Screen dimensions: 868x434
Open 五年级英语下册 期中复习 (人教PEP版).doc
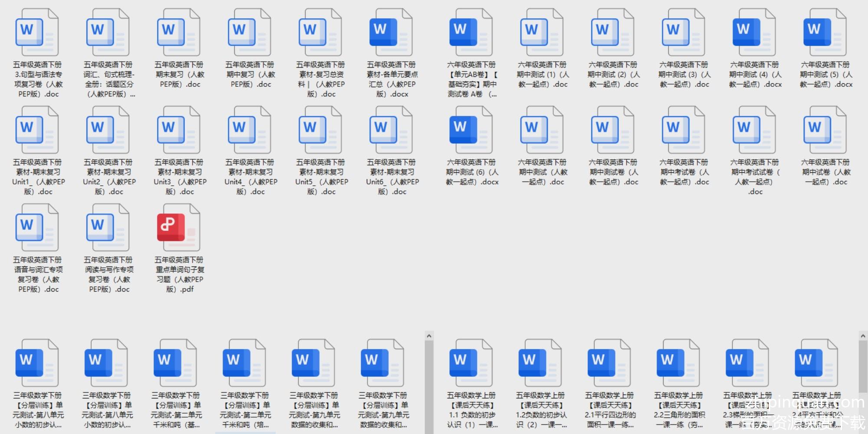click(x=250, y=49)
